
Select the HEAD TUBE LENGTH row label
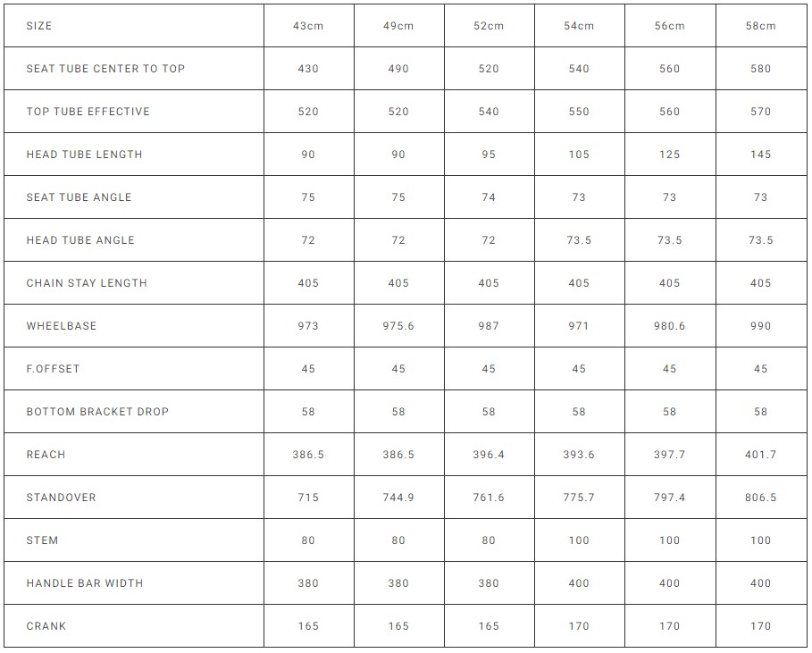(x=84, y=155)
